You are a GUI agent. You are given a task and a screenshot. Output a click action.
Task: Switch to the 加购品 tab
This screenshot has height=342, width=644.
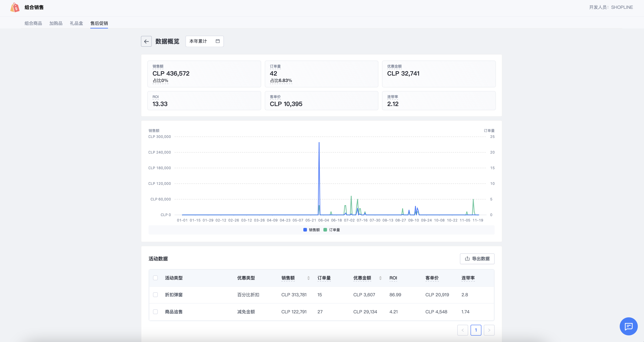[56, 23]
